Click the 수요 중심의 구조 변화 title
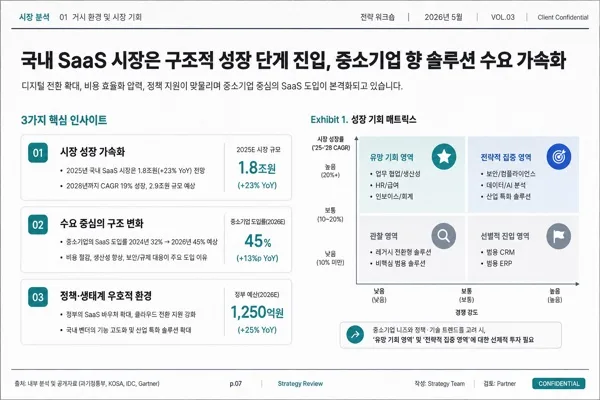Viewport: 600px width, 400px height. pyautogui.click(x=102, y=223)
